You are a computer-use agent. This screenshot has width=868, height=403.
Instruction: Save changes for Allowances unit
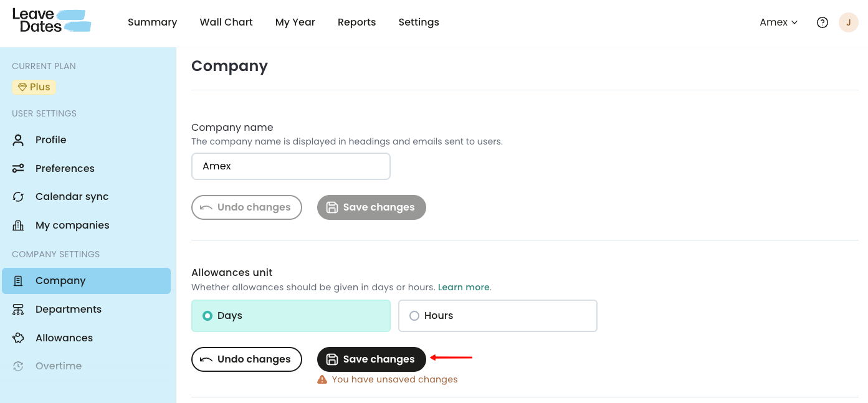click(371, 359)
